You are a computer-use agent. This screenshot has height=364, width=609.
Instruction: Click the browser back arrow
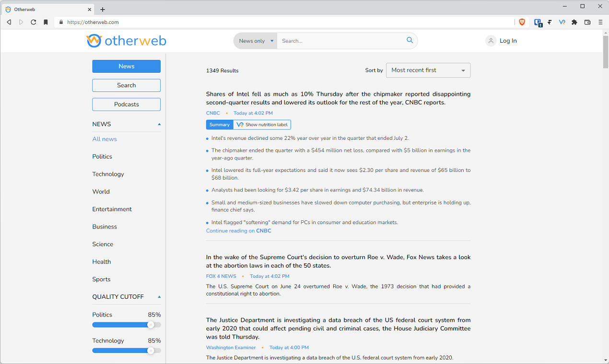[x=9, y=22]
